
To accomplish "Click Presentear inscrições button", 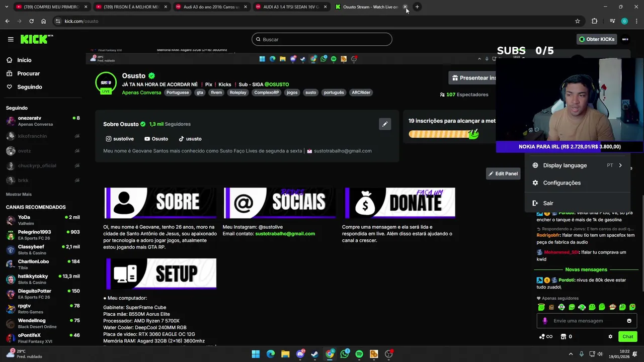I will point(473,78).
